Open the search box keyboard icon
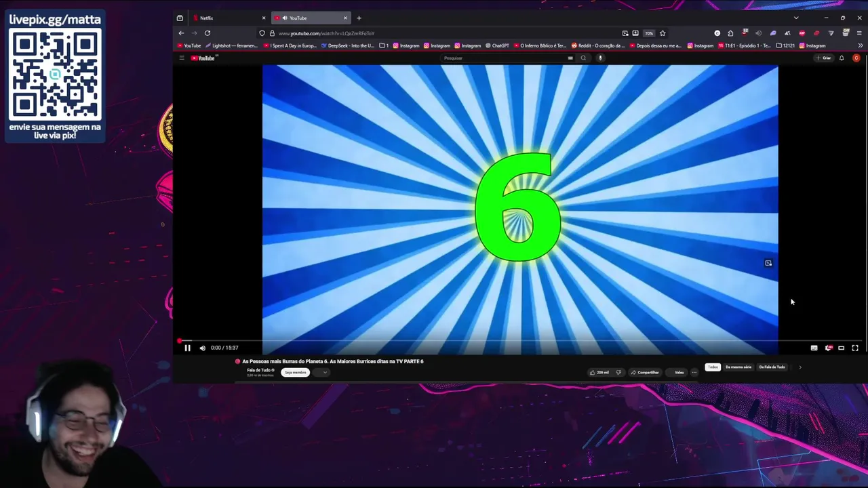This screenshot has height=488, width=868. point(570,58)
